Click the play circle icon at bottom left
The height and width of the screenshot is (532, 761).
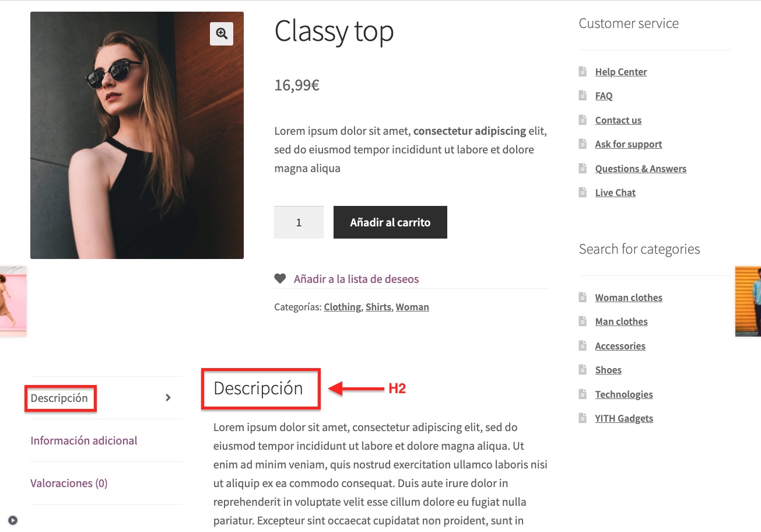click(x=13, y=520)
